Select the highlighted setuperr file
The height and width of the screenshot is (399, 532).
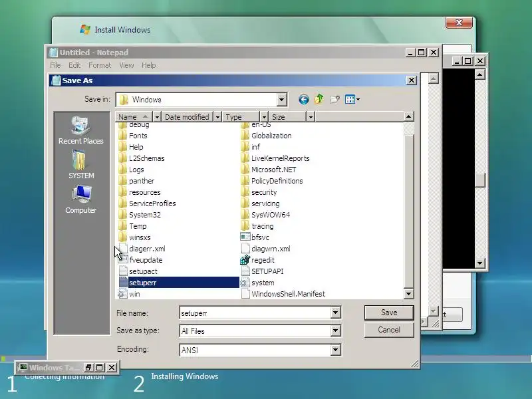click(x=178, y=283)
